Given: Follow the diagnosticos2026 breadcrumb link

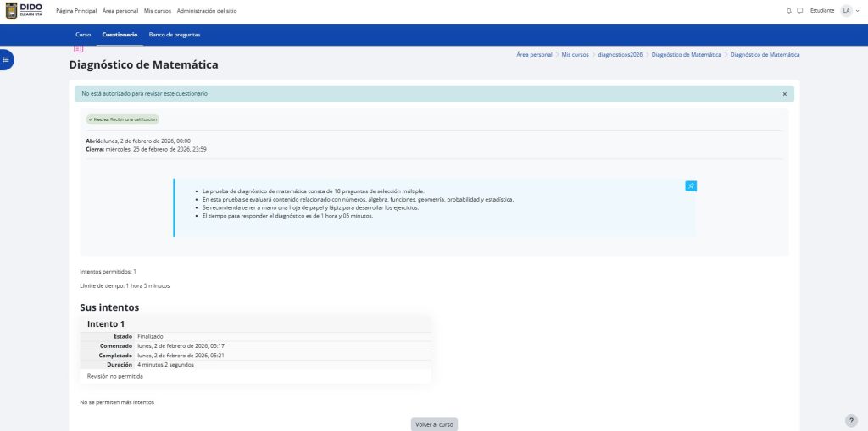Looking at the screenshot, I should point(620,54).
